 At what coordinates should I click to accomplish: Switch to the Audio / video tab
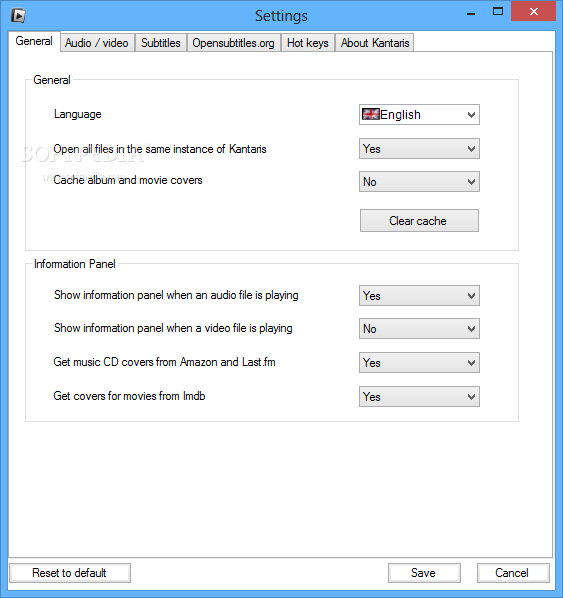coord(97,43)
